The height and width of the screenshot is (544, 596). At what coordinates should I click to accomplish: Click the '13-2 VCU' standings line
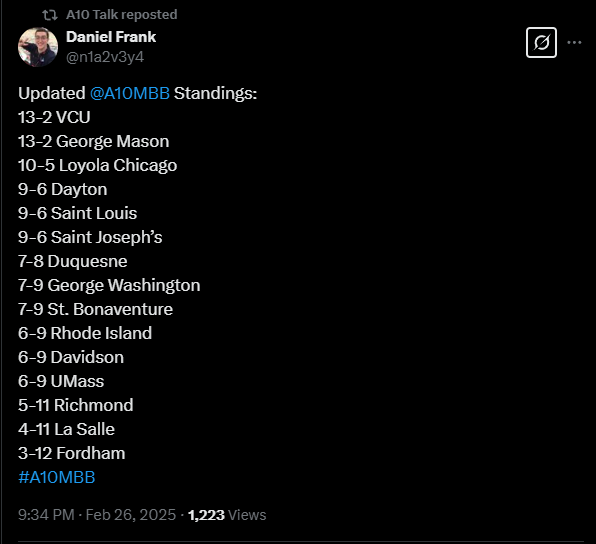54,117
